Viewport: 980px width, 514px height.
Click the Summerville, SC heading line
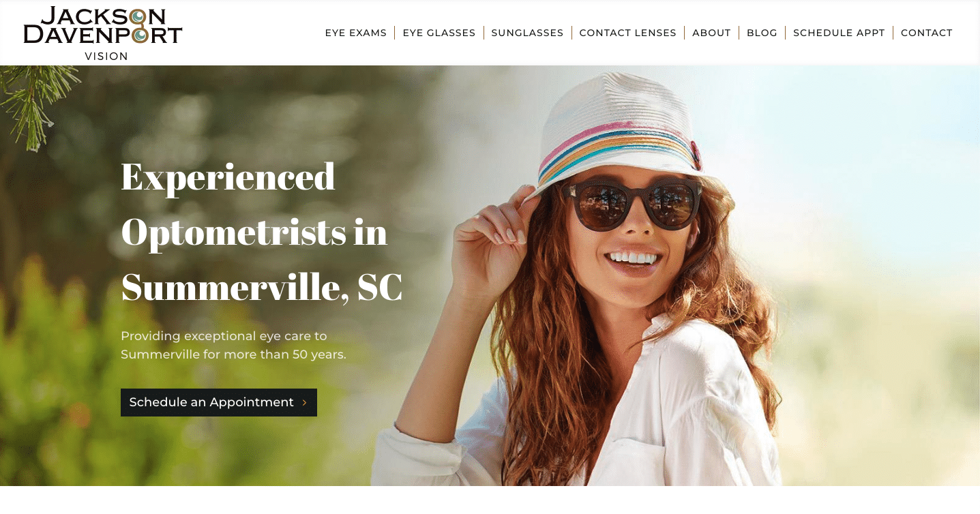pyautogui.click(x=262, y=287)
